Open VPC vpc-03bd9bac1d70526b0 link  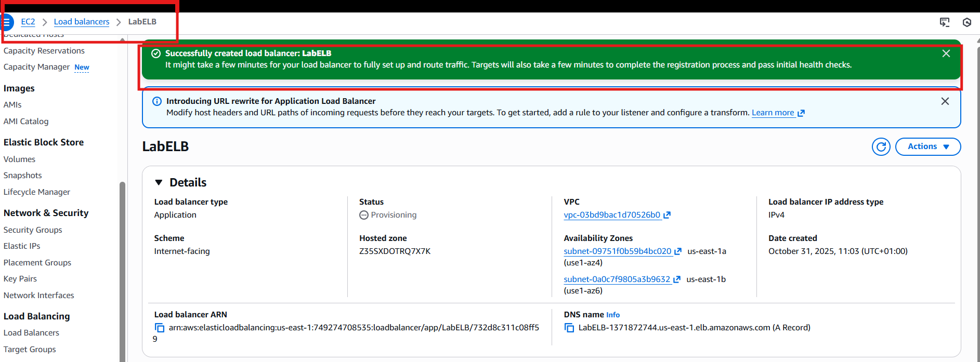(x=612, y=215)
